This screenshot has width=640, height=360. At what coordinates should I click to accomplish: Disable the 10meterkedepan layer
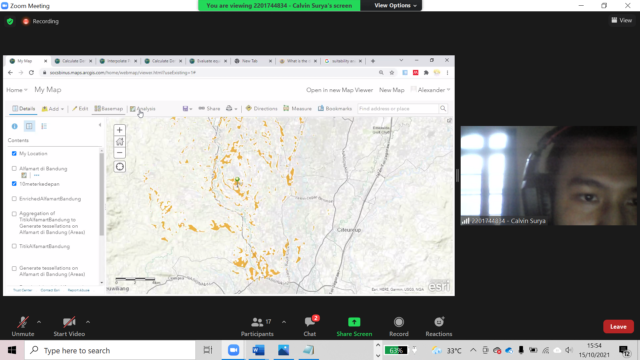14,184
